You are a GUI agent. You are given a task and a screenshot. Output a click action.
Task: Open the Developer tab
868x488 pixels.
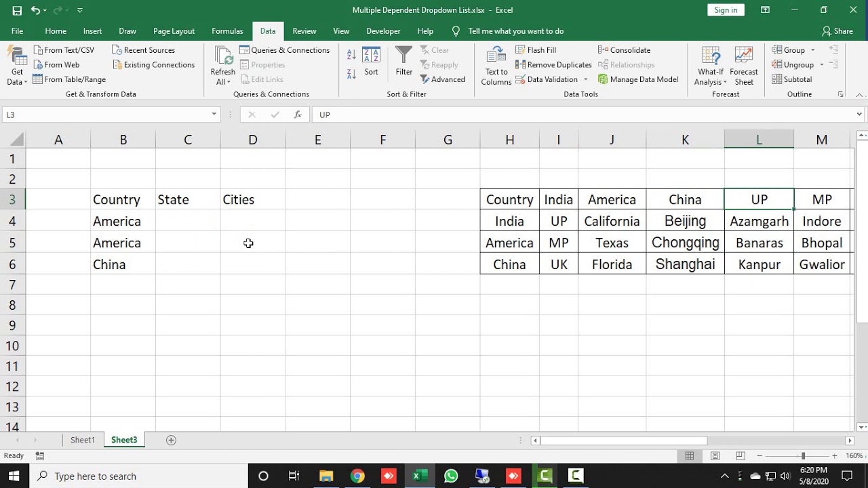(384, 31)
